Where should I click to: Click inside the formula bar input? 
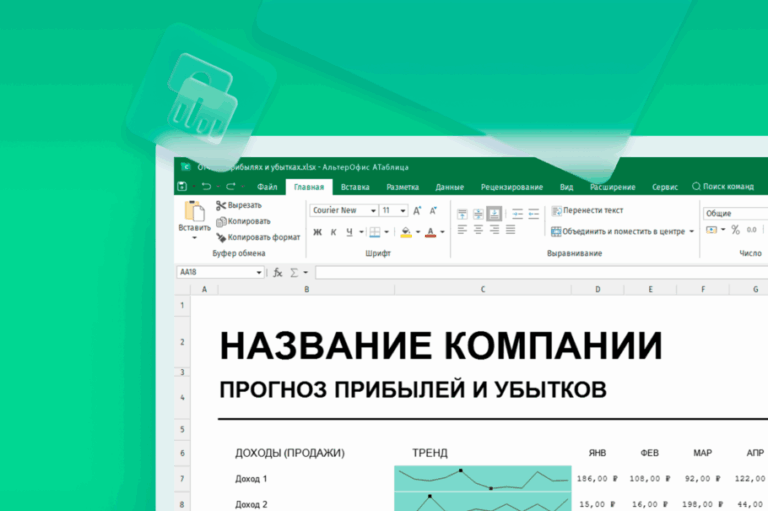[x=541, y=272]
